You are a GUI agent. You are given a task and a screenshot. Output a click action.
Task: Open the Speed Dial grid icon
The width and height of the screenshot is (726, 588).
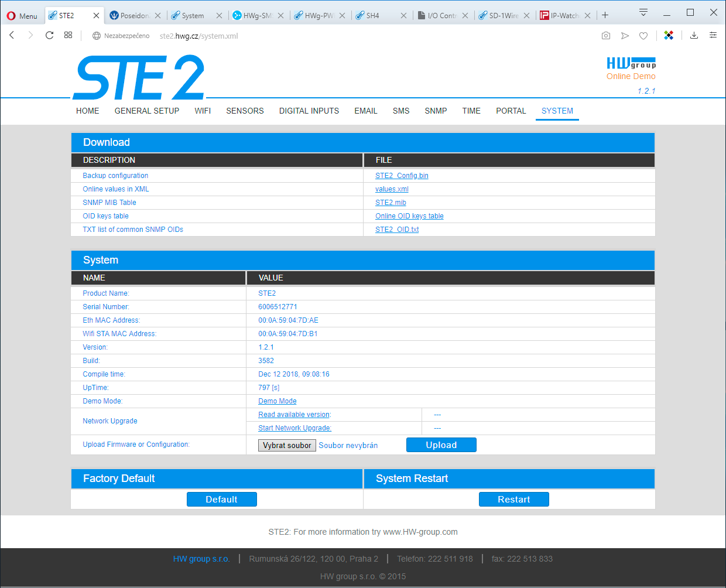coord(68,35)
